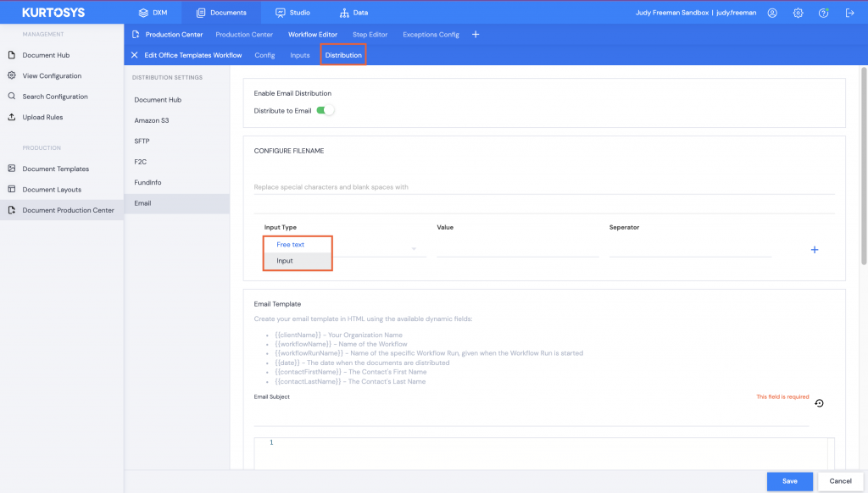The height and width of the screenshot is (493, 868).
Task: Open the Data module
Action: tap(353, 12)
